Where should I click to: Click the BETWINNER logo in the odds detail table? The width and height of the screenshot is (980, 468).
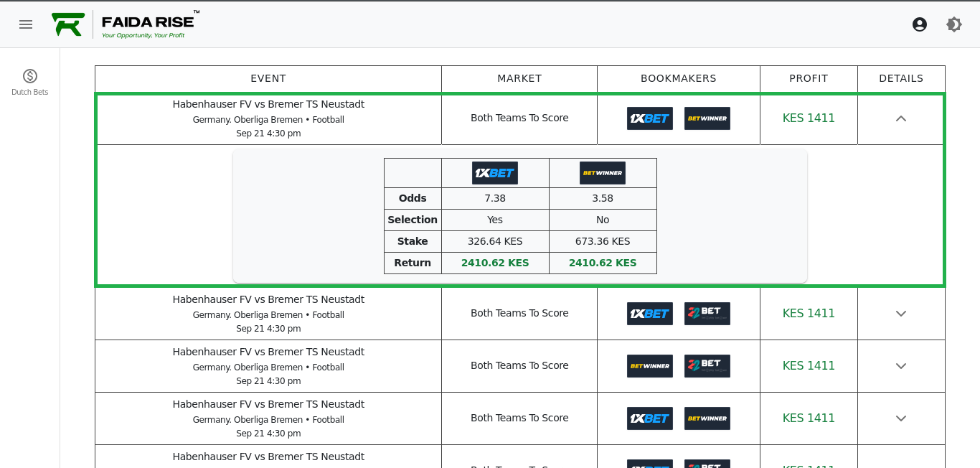coord(603,172)
